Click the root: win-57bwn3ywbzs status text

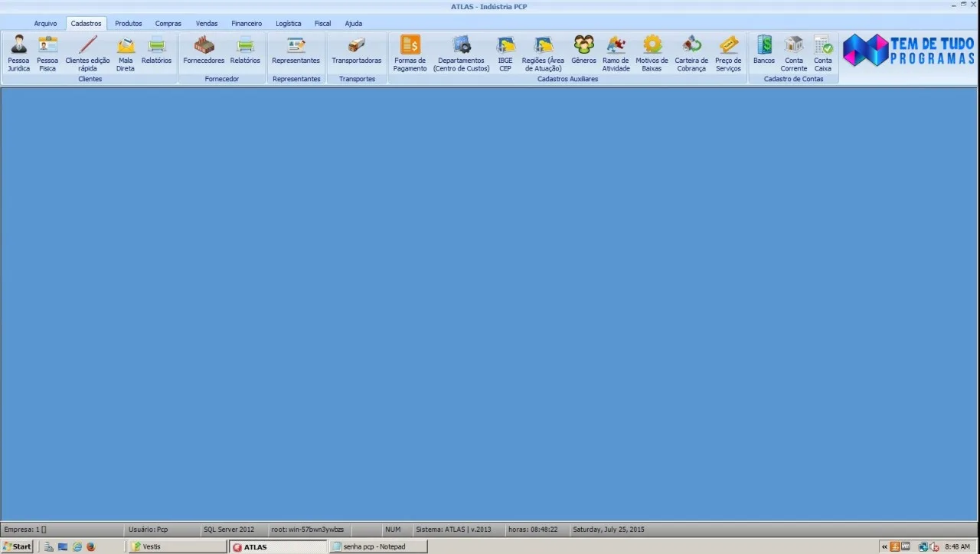point(307,529)
